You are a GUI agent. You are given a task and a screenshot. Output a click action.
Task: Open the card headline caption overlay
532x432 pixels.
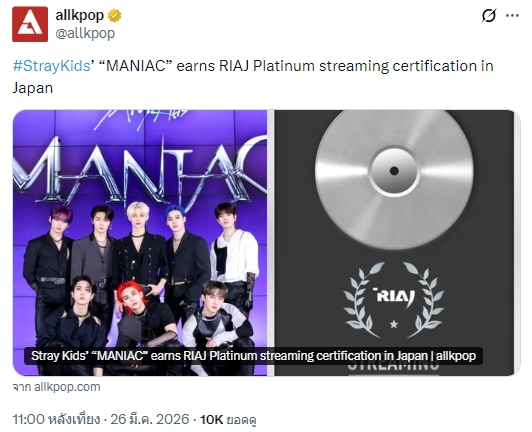point(253,356)
